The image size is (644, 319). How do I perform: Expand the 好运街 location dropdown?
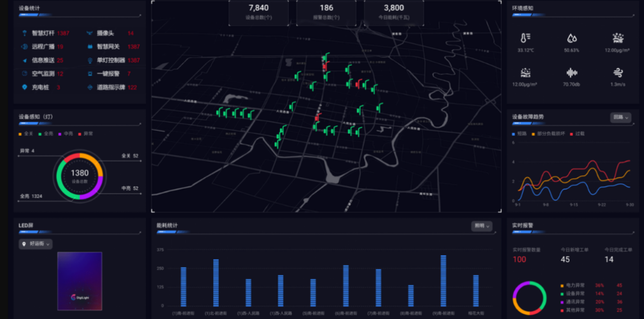(36, 244)
